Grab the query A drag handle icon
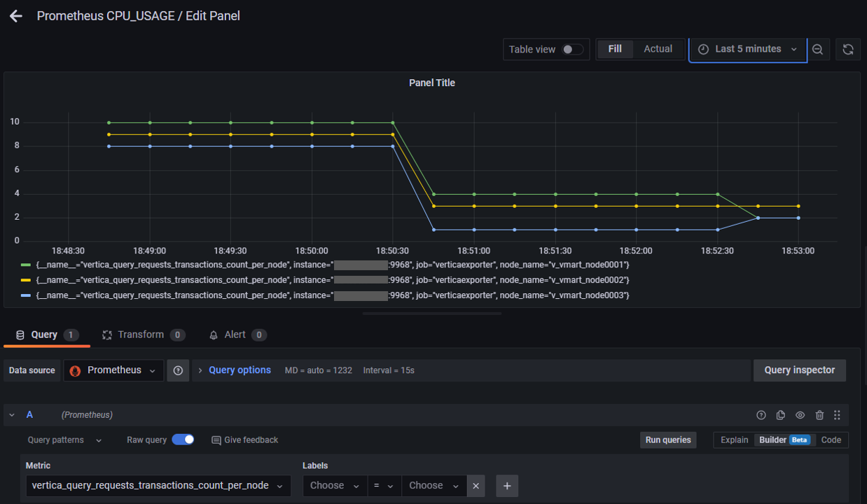This screenshot has height=504, width=867. click(838, 415)
